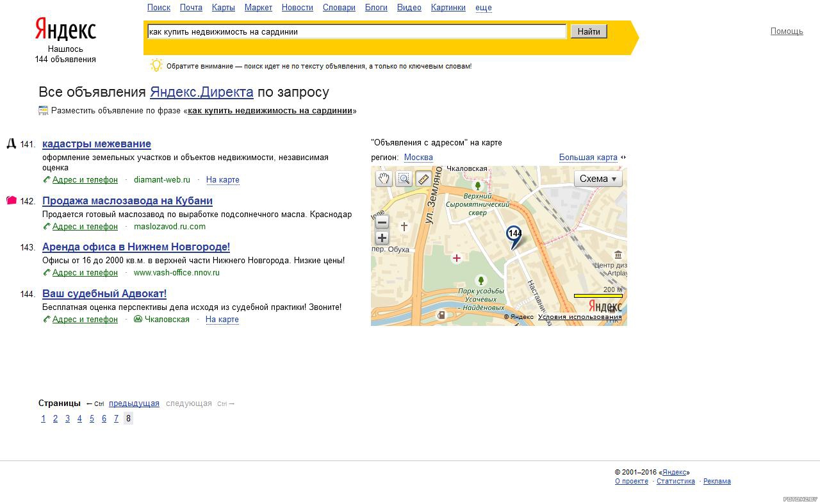Zoom out the map with minus button
The image size is (820, 504).
(x=382, y=223)
